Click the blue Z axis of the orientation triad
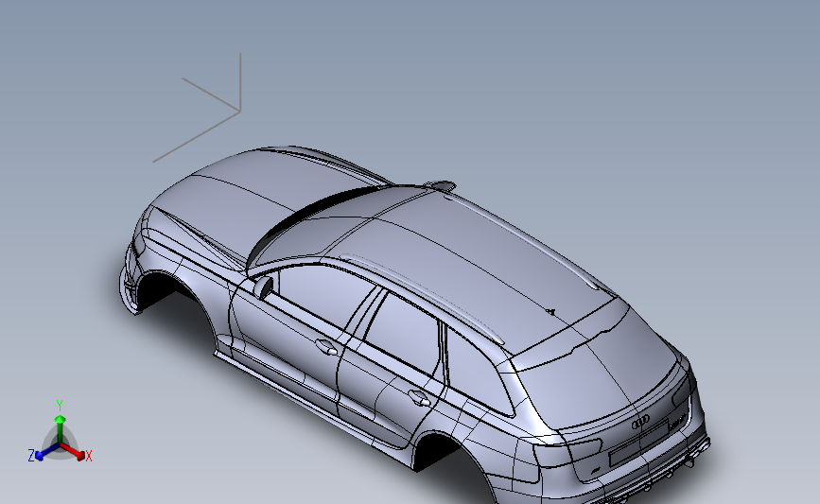 [46, 451]
